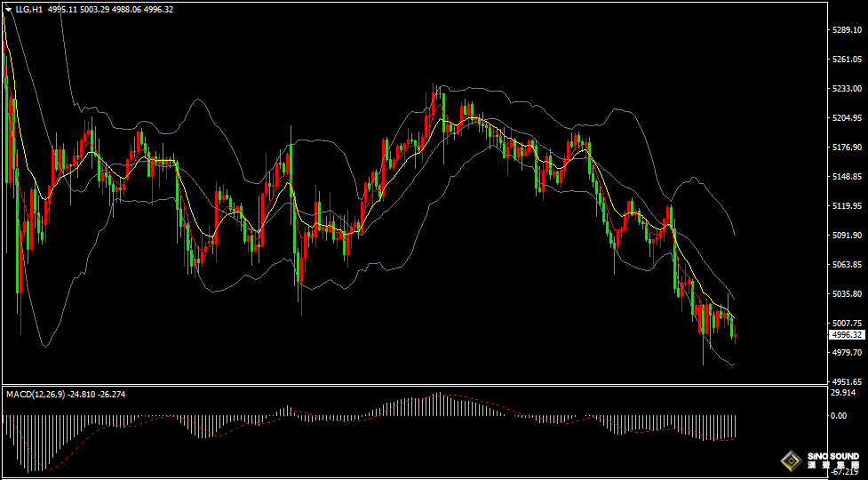Click the MACD(12,26,9) indicator label

coord(34,394)
